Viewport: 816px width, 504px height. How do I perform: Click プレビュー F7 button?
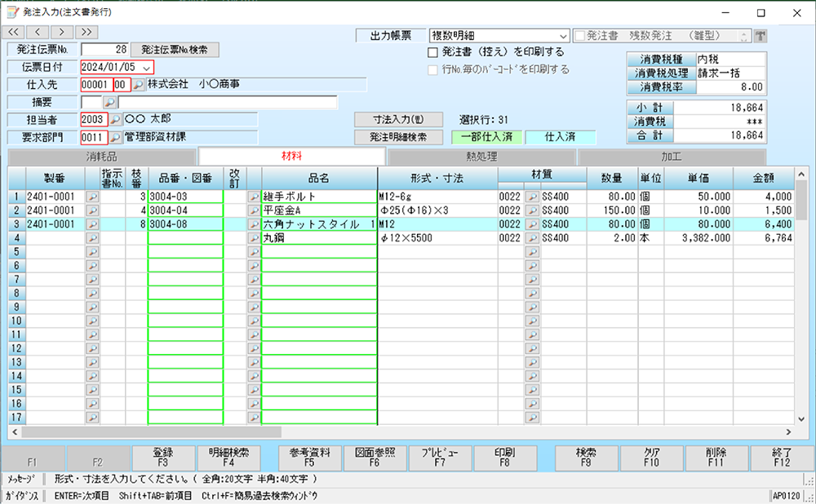click(440, 458)
